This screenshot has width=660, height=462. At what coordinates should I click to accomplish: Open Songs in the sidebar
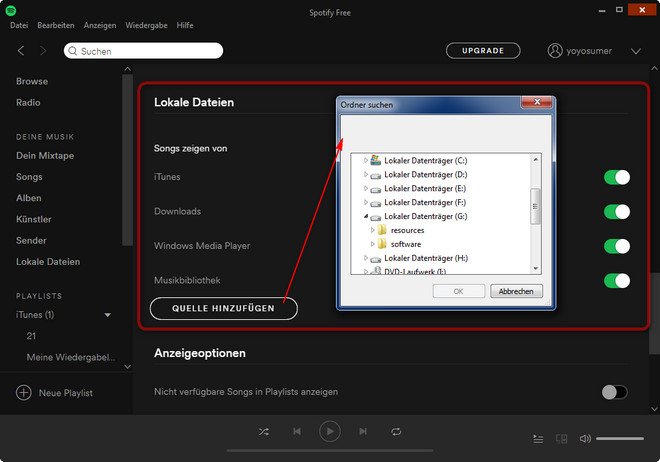tap(29, 177)
